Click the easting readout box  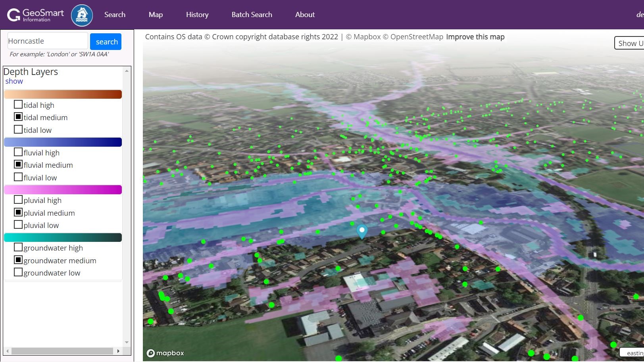point(632,352)
